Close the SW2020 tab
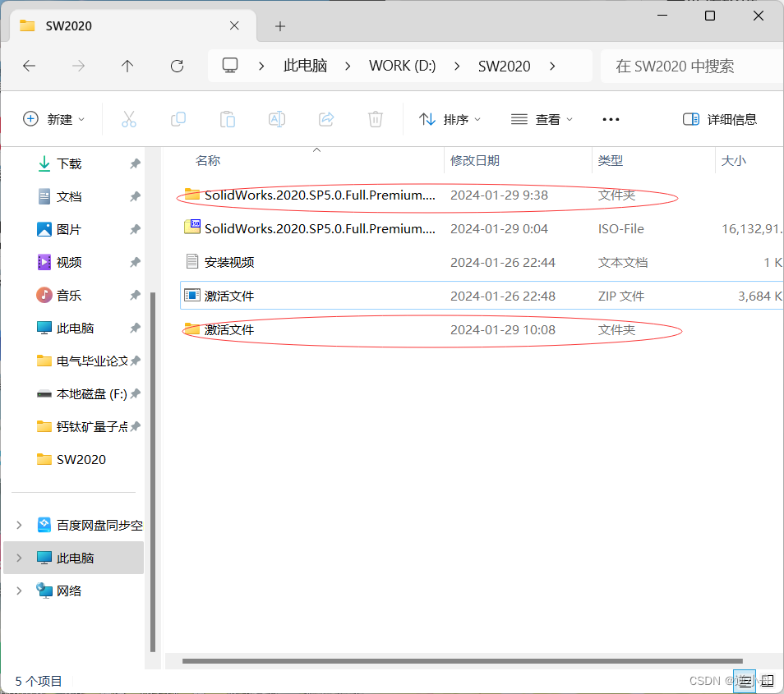The height and width of the screenshot is (694, 784). tap(234, 25)
